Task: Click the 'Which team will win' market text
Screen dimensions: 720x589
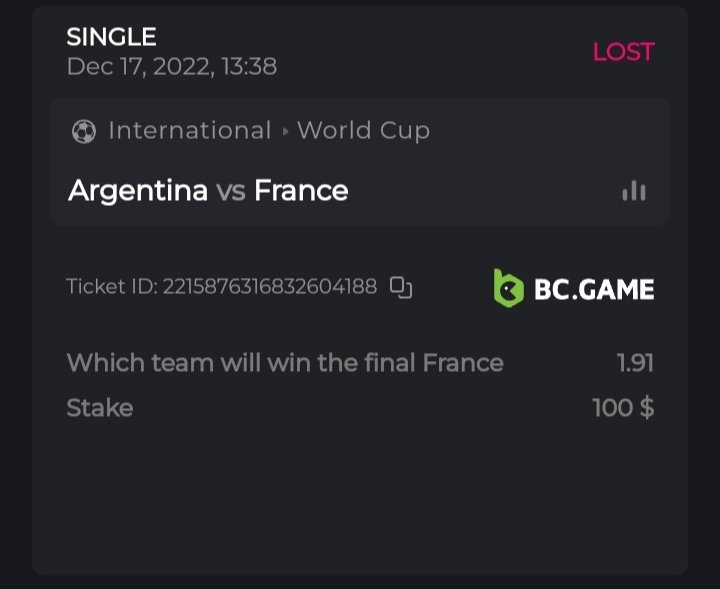Action: point(284,362)
